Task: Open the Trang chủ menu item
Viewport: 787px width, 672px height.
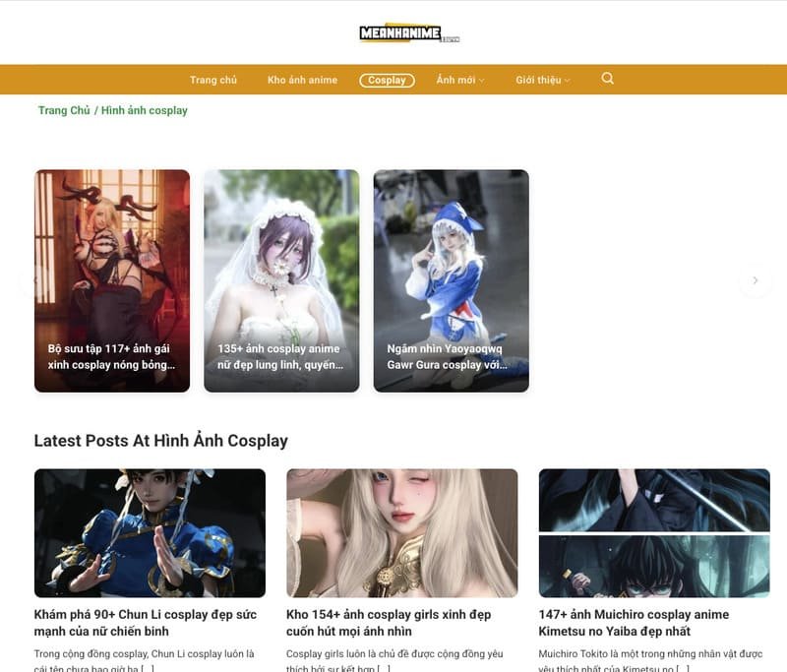Action: [213, 80]
